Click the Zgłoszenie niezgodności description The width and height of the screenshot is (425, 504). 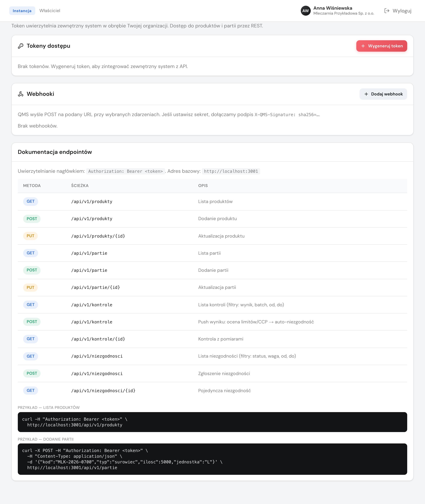pos(224,373)
